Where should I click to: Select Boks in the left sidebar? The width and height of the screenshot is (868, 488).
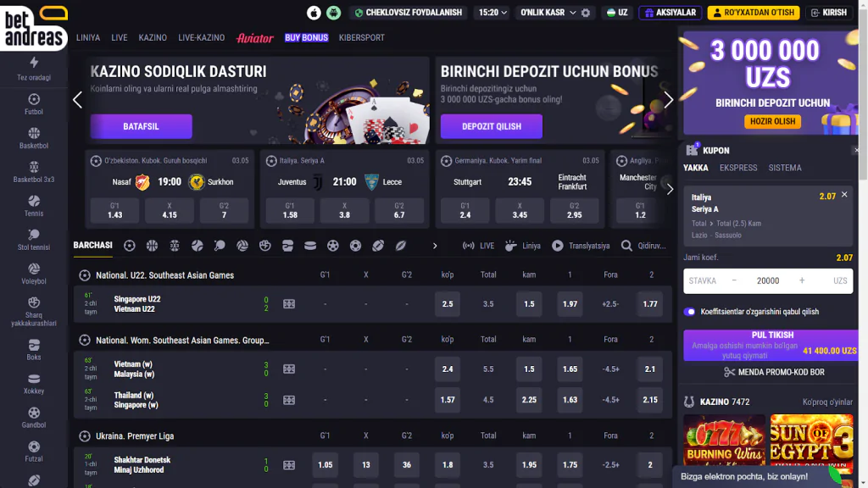(x=34, y=349)
